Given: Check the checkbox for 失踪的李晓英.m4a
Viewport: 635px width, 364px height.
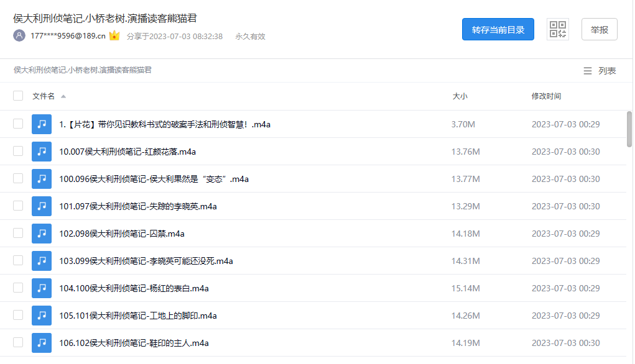Looking at the screenshot, I should click(18, 206).
